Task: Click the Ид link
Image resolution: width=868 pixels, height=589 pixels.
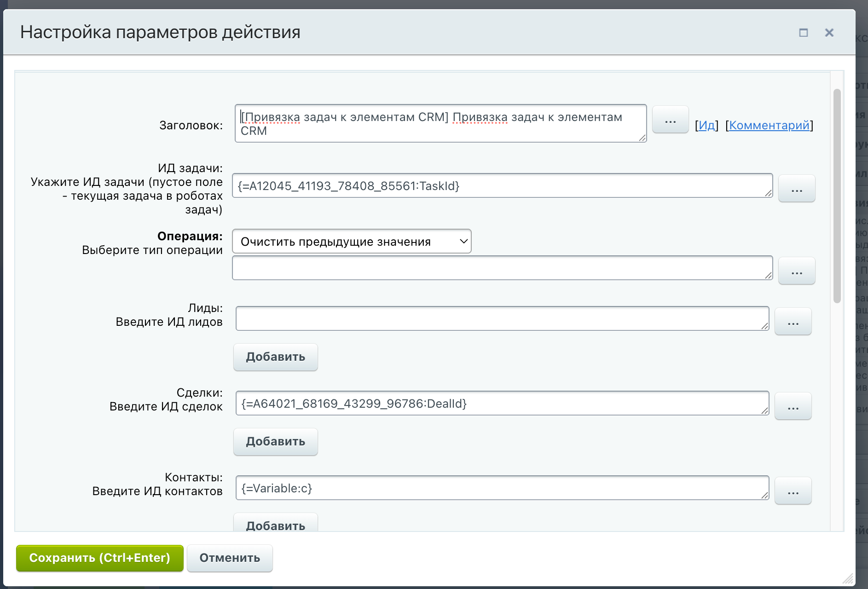Action: coord(706,125)
